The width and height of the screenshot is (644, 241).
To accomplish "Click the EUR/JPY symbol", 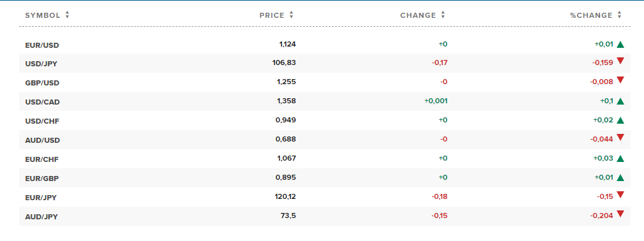I will click(x=41, y=198).
